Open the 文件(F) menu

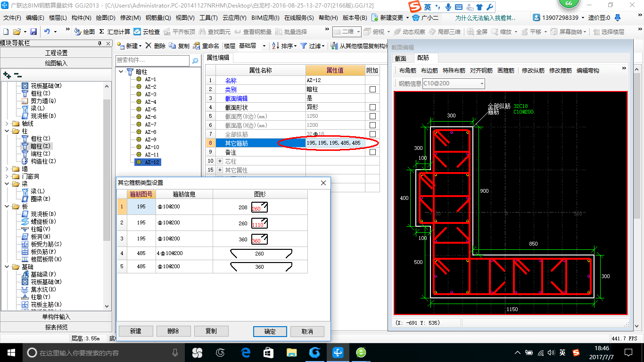12,17
